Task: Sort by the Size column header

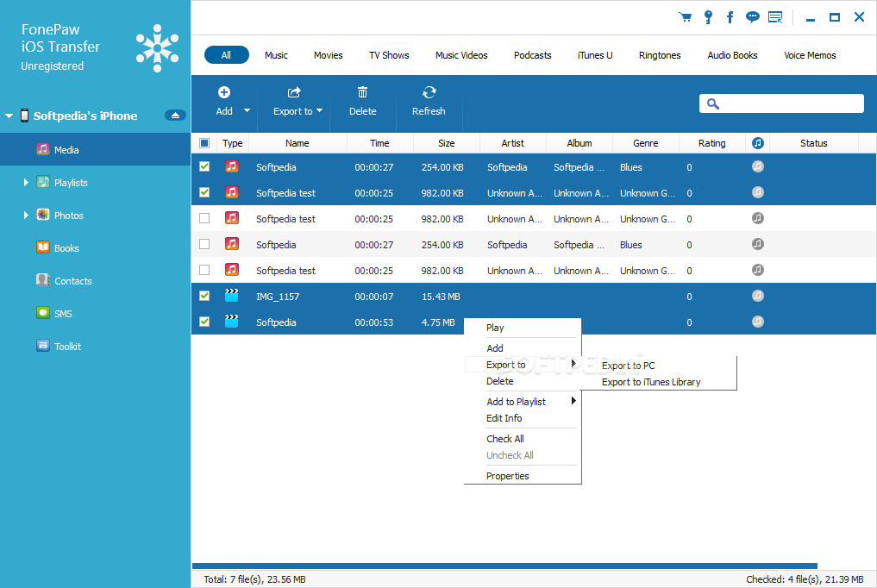Action: 447,143
